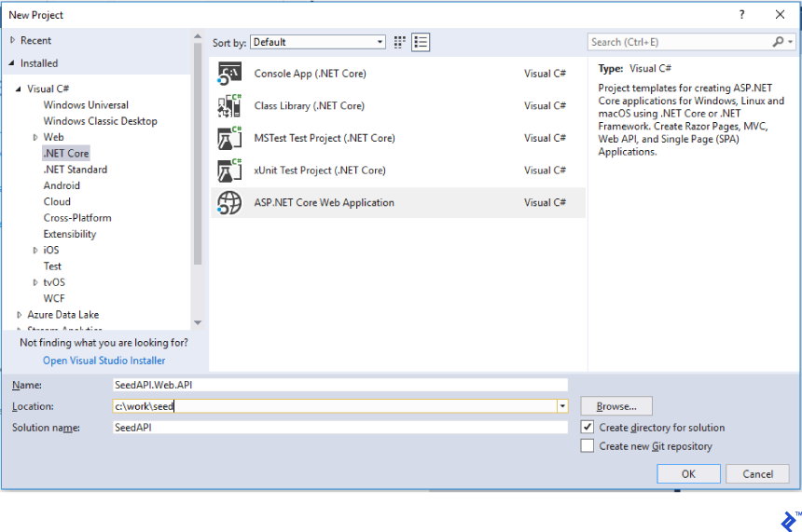Close the New Project dialog
This screenshot has width=802, height=532.
point(780,14)
